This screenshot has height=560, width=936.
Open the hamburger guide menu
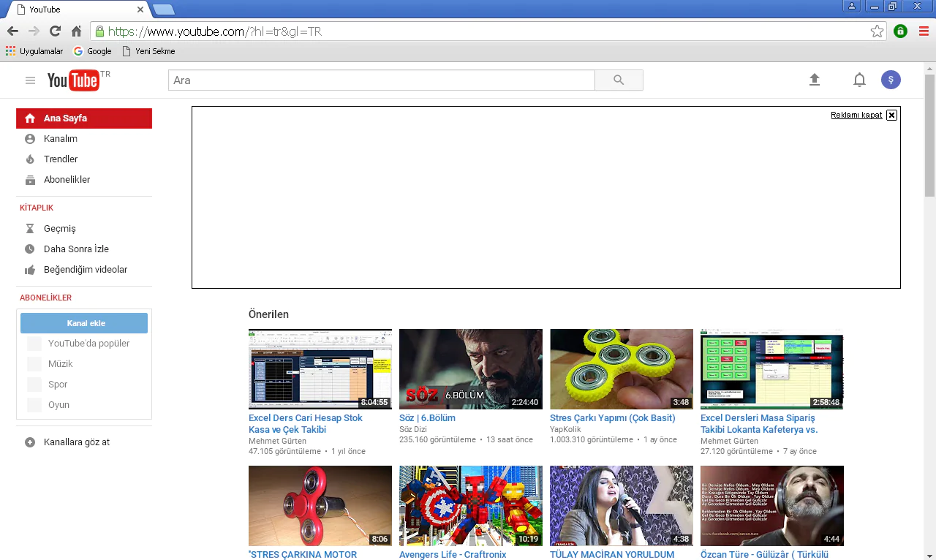coord(30,80)
